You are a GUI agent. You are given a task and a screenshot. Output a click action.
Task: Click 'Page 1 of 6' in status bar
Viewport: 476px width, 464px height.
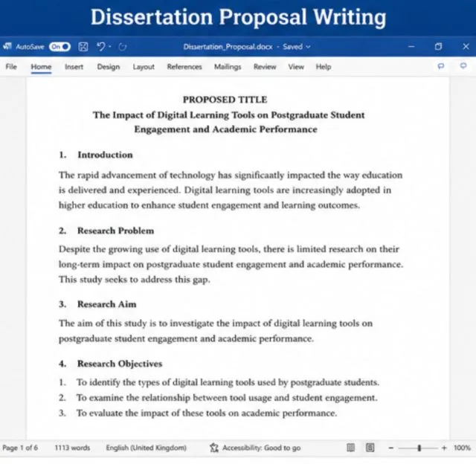[x=20, y=448]
